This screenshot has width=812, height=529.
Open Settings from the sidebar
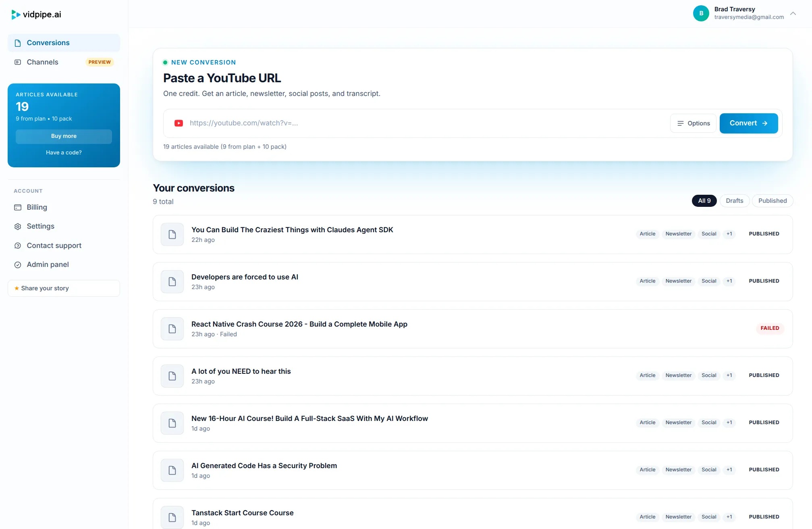click(64, 227)
